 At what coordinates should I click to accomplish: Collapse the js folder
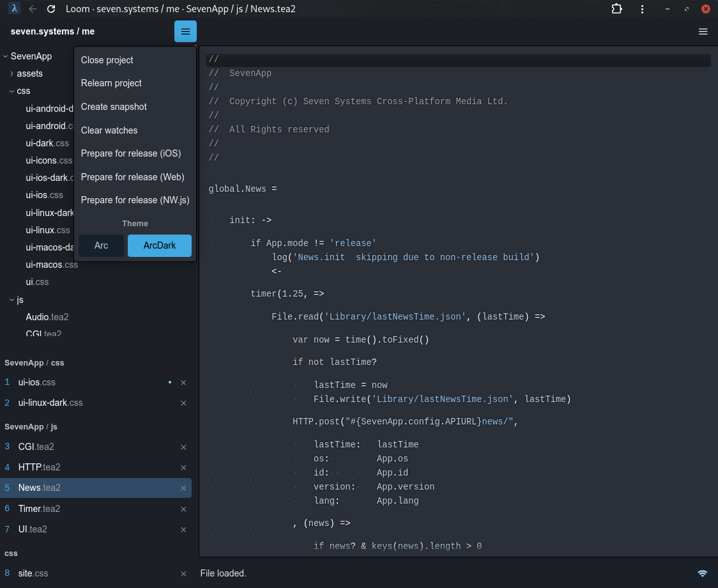12,300
